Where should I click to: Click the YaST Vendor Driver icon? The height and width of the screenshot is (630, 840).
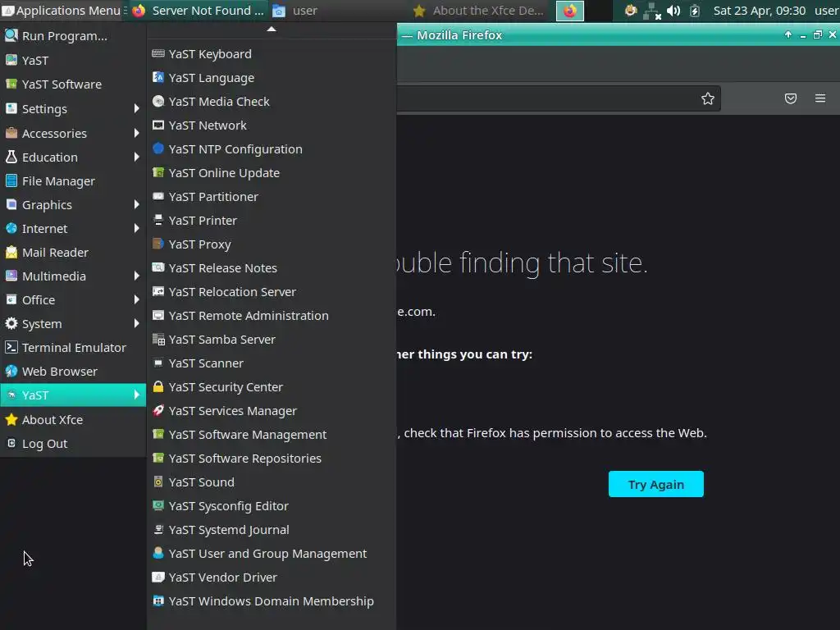coord(158,577)
